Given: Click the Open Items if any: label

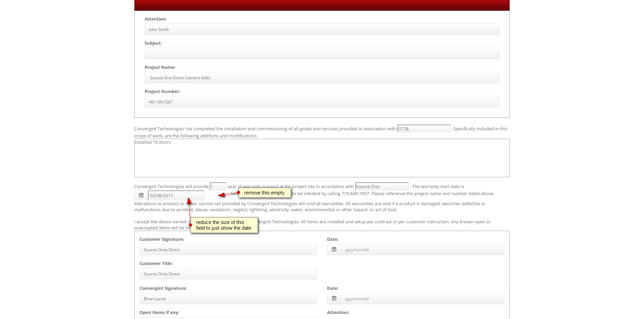Looking at the screenshot, I should click(159, 313).
